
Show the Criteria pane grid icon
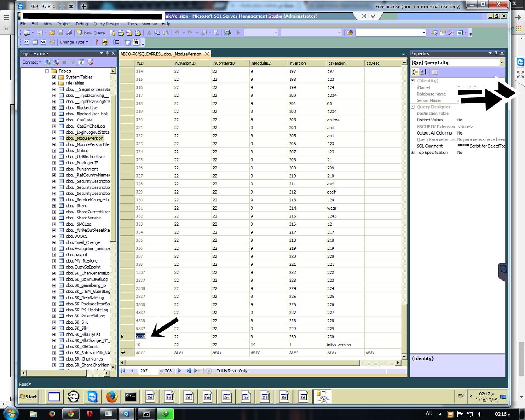[x=35, y=42]
